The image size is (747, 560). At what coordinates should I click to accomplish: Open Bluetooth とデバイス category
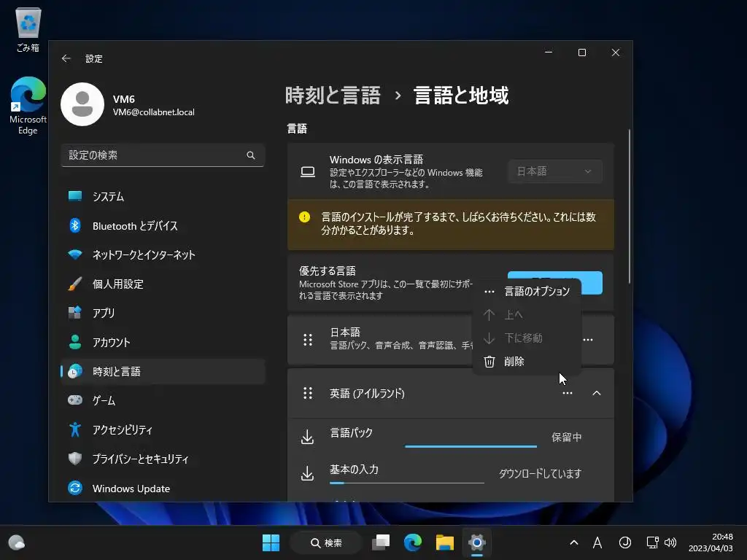coord(163,226)
